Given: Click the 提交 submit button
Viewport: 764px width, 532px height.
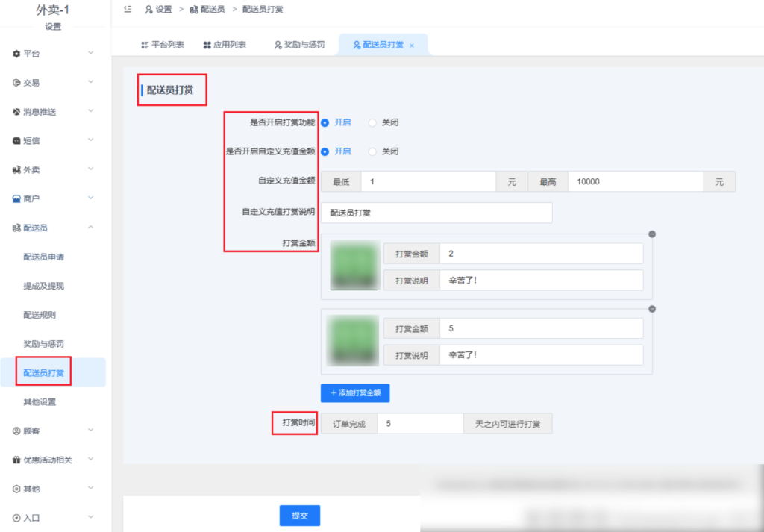Looking at the screenshot, I should click(x=299, y=516).
